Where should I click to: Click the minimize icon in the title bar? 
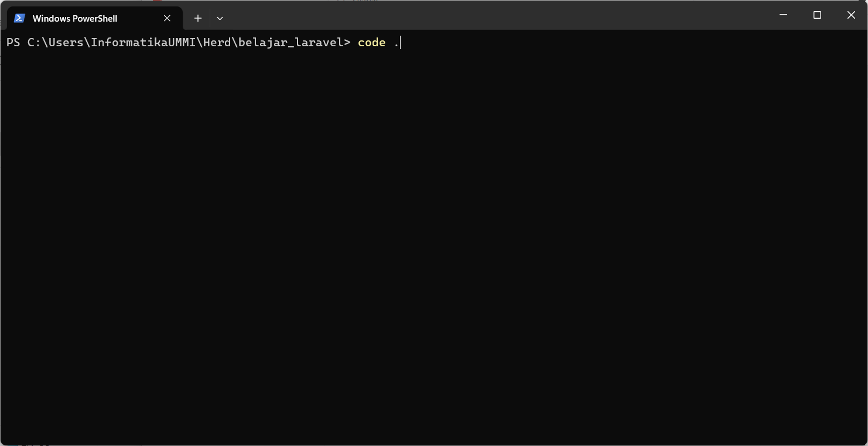tap(783, 15)
